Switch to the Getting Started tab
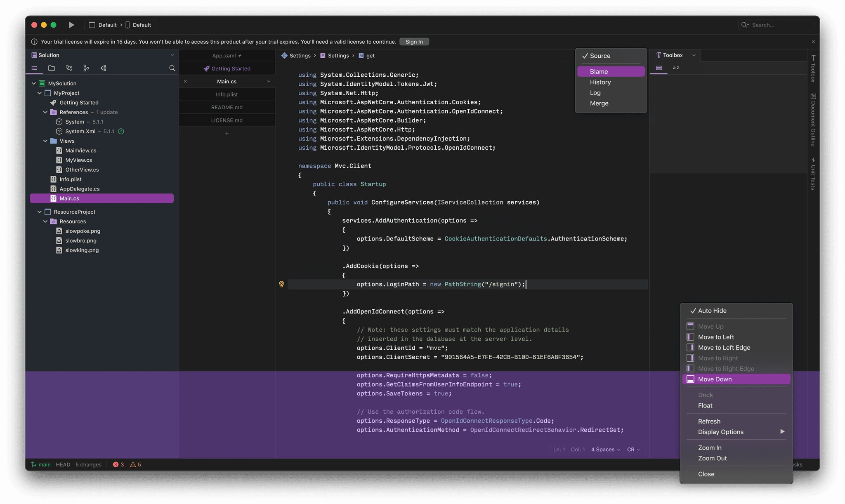Screen dimensions: 845x504 [x=227, y=68]
